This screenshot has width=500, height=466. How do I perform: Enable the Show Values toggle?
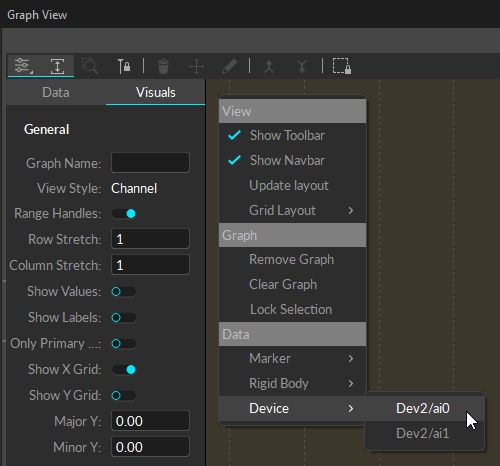click(x=124, y=292)
